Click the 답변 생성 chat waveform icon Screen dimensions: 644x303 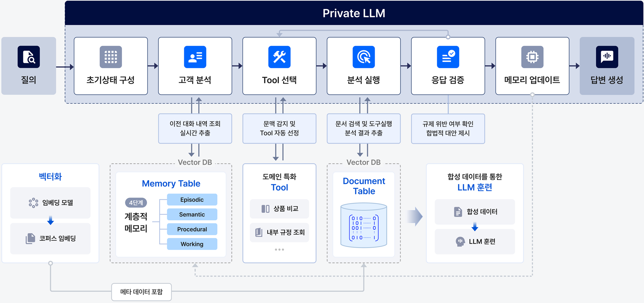pos(607,57)
